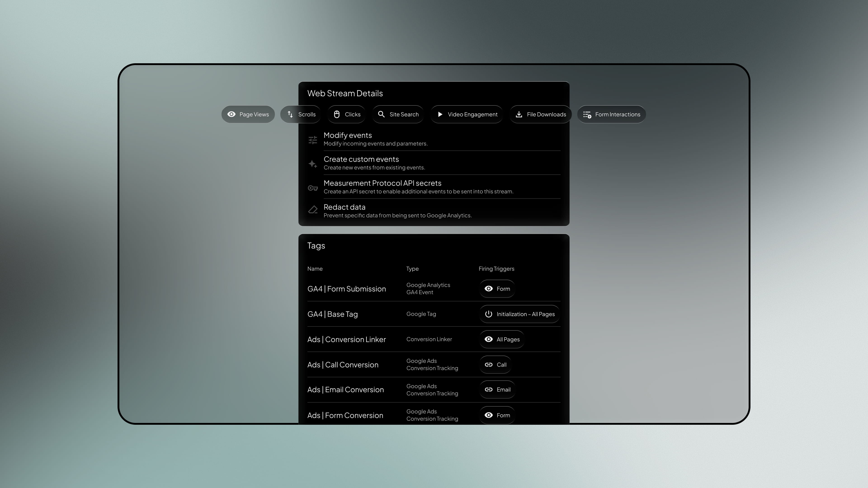Select the Video Engagement label
The image size is (868, 488).
click(472, 115)
